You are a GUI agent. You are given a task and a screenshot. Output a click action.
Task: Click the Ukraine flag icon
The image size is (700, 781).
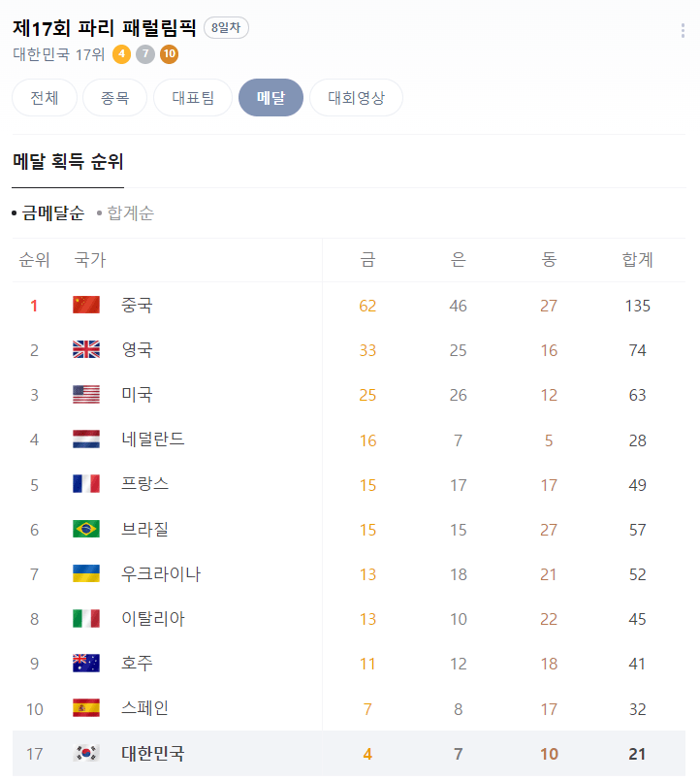pyautogui.click(x=86, y=573)
